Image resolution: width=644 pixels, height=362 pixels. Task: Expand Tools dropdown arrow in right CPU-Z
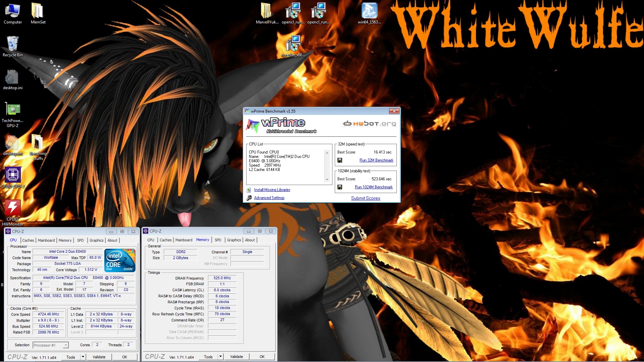pyautogui.click(x=220, y=357)
